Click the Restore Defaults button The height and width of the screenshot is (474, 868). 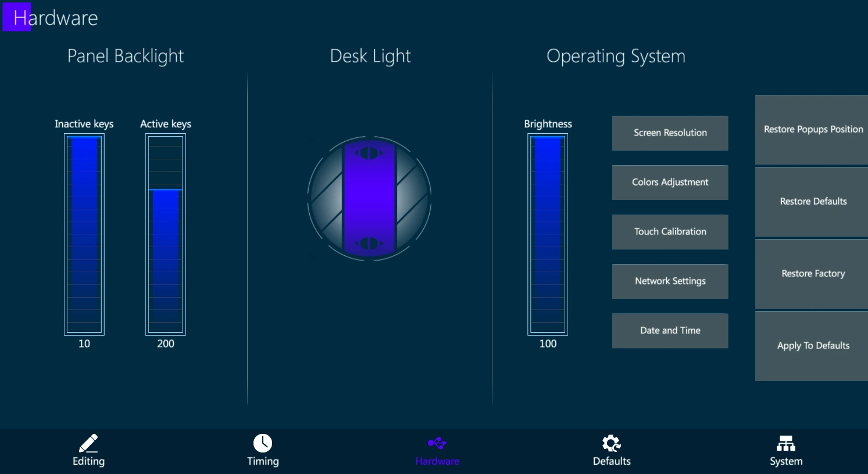(812, 202)
